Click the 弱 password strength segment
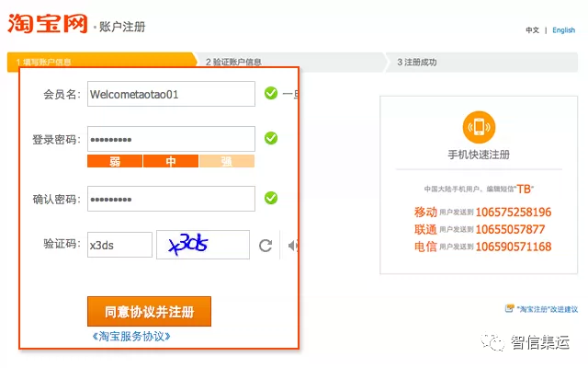Viewport: 588px width, 368px height. (x=115, y=162)
